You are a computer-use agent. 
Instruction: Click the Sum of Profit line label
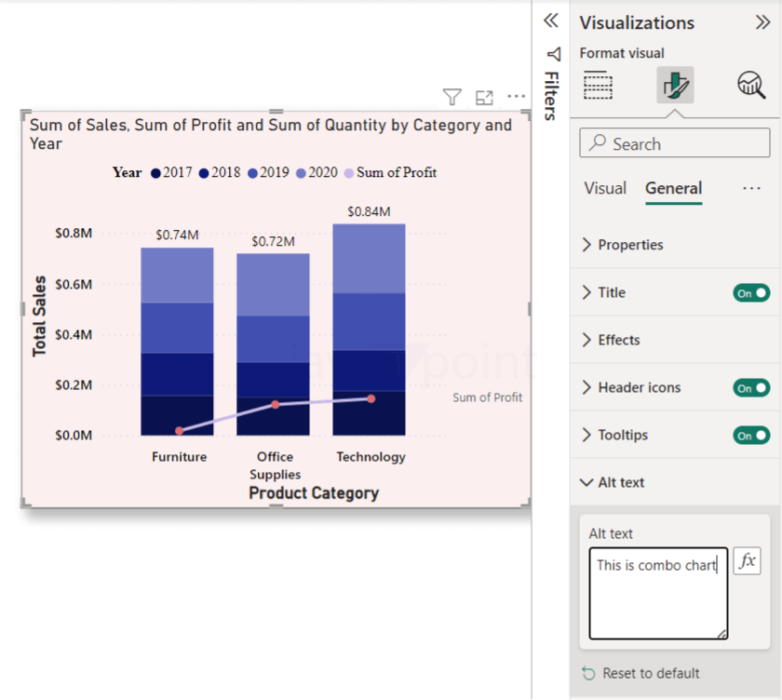tap(487, 397)
